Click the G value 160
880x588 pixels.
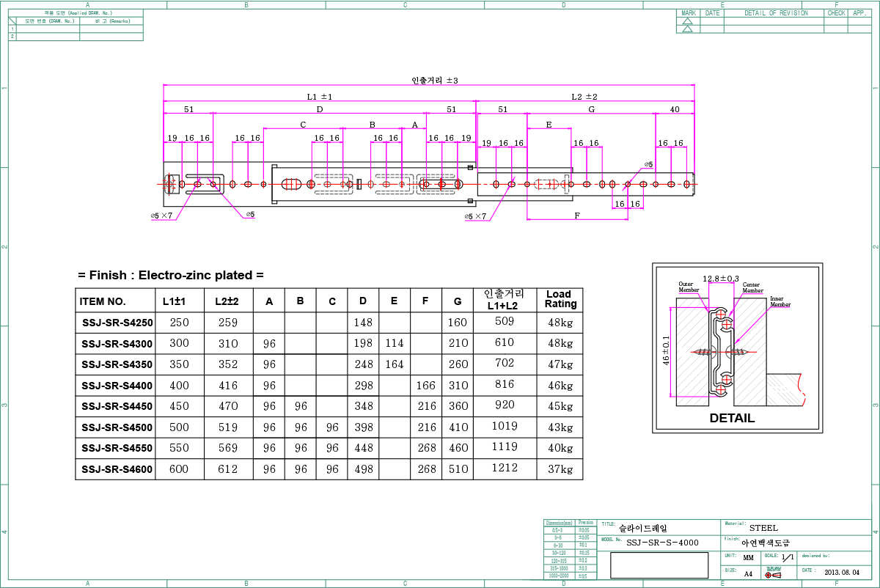458,323
